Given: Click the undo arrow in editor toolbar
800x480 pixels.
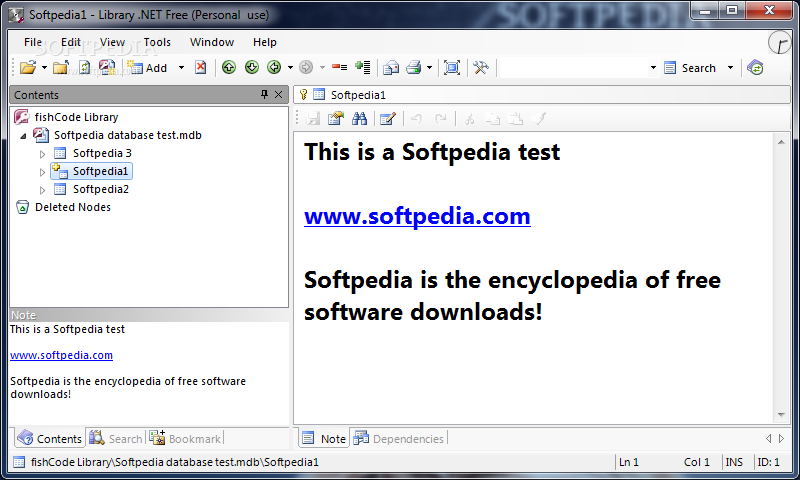Looking at the screenshot, I should point(416,119).
